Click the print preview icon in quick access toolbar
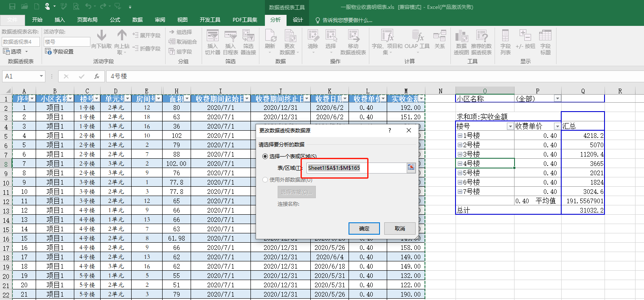The image size is (644, 300). (76, 7)
